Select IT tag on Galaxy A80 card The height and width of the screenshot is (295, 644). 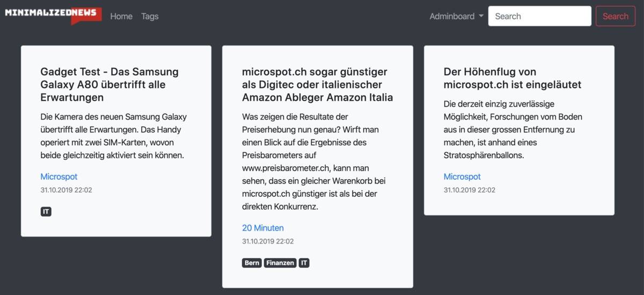[46, 212]
